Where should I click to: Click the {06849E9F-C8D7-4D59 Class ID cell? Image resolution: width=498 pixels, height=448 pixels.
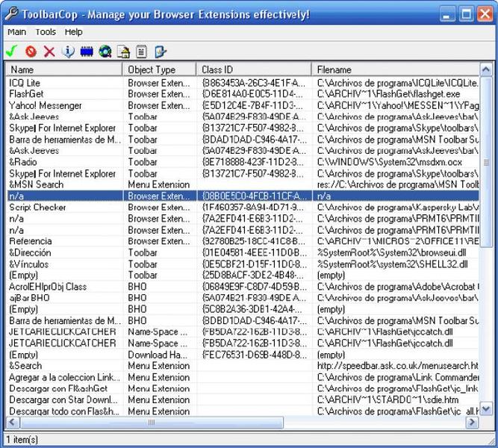(254, 287)
